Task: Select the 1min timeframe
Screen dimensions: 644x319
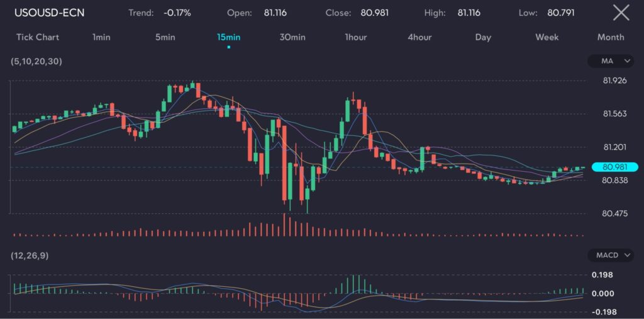Action: (101, 37)
